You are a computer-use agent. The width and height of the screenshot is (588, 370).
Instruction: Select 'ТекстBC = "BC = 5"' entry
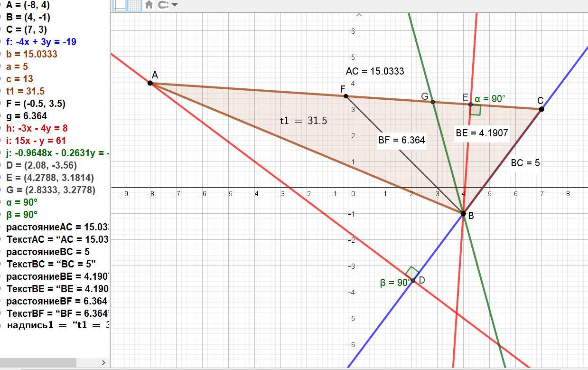click(51, 264)
